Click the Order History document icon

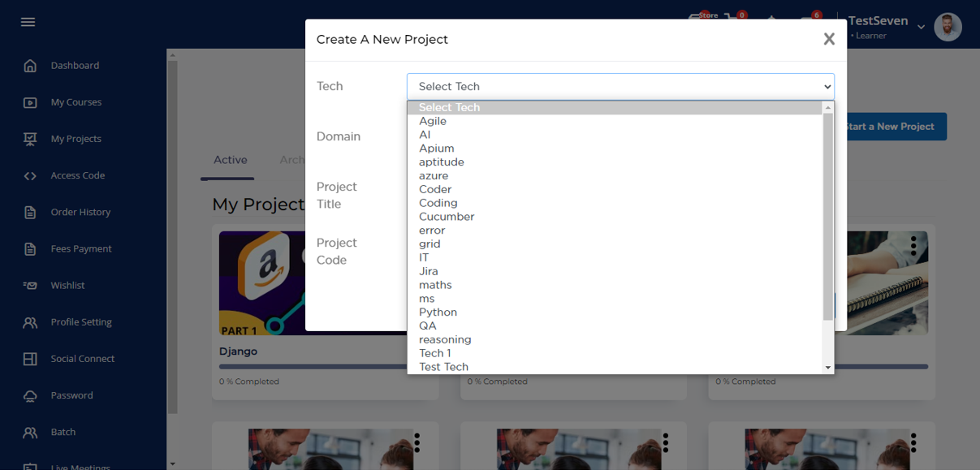point(30,212)
